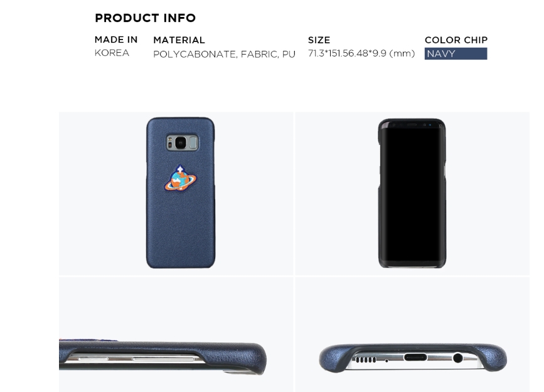This screenshot has width=544, height=392.
Task: Click the MADE IN label
Action: [116, 40]
